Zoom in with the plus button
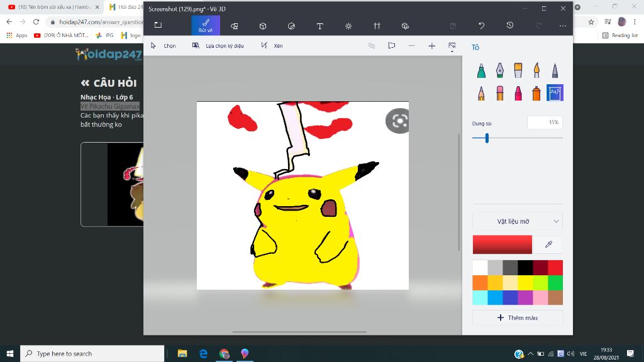Viewport: 644px width, 362px height. tap(431, 46)
